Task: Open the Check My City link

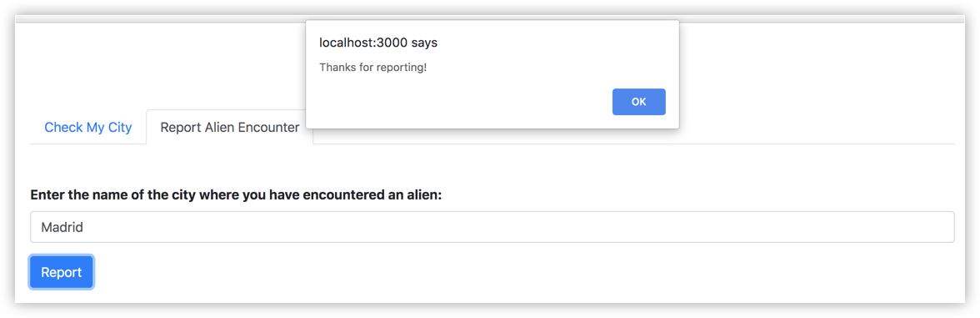Action: [88, 128]
